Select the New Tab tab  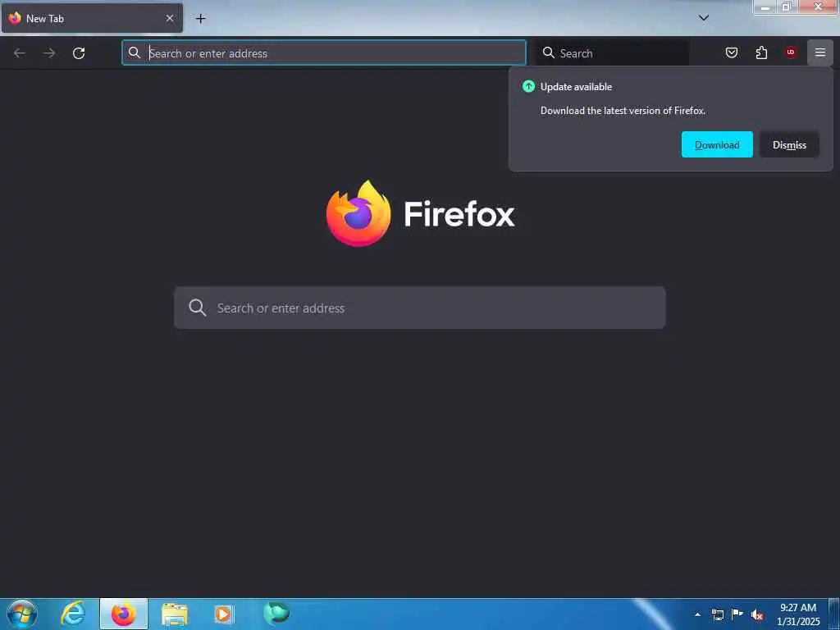(x=92, y=18)
